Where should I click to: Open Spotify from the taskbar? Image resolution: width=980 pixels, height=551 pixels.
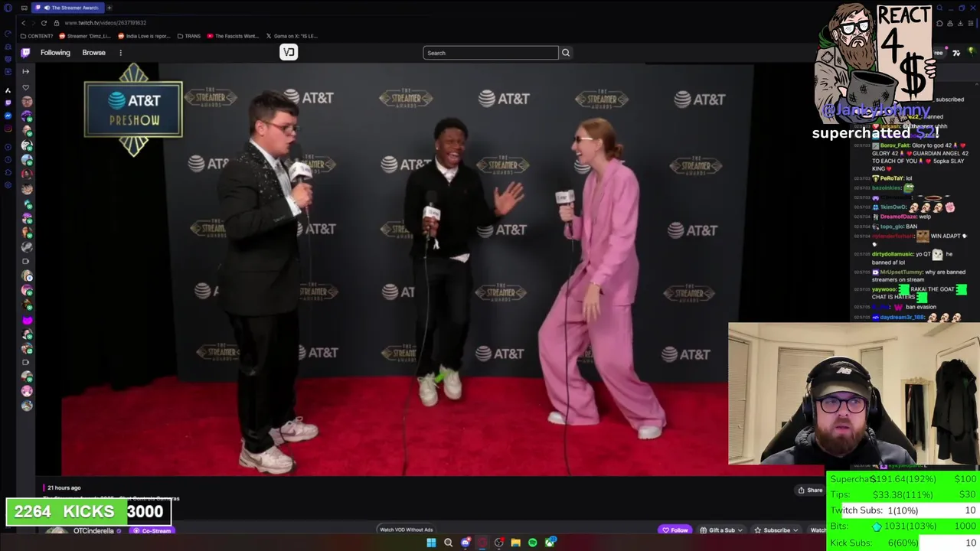pos(532,543)
